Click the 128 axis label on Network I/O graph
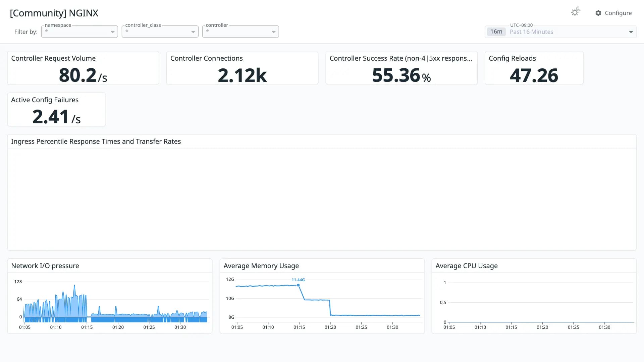The image size is (644, 362). click(x=18, y=282)
